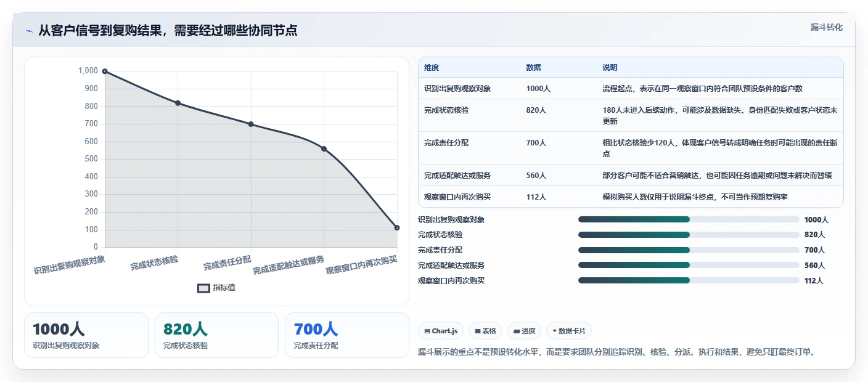The height and width of the screenshot is (382, 868).
Task: Click the chart point for 完成状态核验
Action: pos(178,103)
